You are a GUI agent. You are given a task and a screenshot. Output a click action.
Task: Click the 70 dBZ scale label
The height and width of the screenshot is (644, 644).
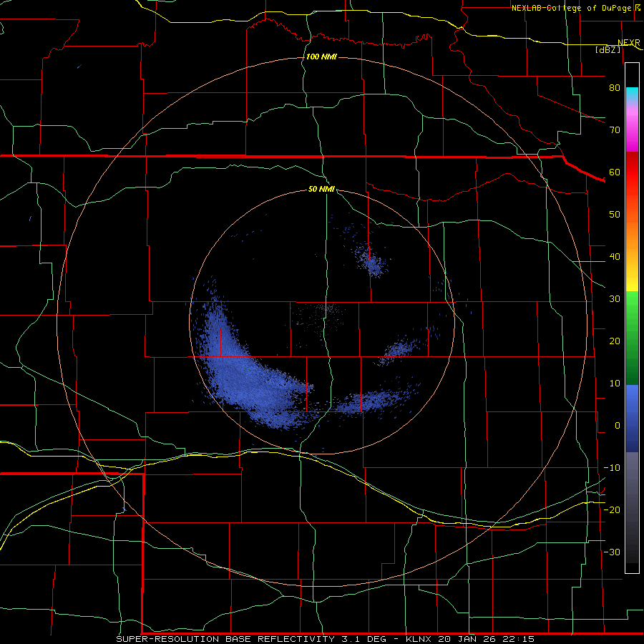615,130
